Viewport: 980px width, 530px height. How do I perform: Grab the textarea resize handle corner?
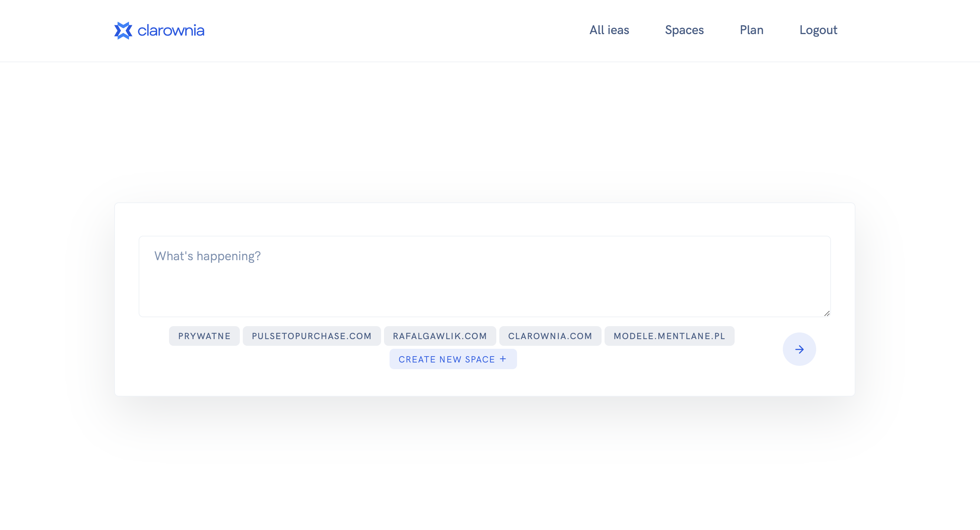coord(827,314)
